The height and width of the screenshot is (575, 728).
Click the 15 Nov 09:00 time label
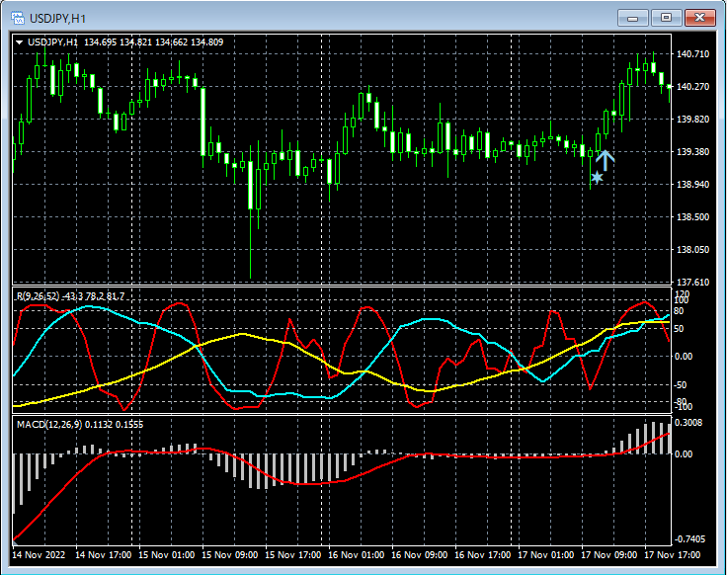point(228,555)
